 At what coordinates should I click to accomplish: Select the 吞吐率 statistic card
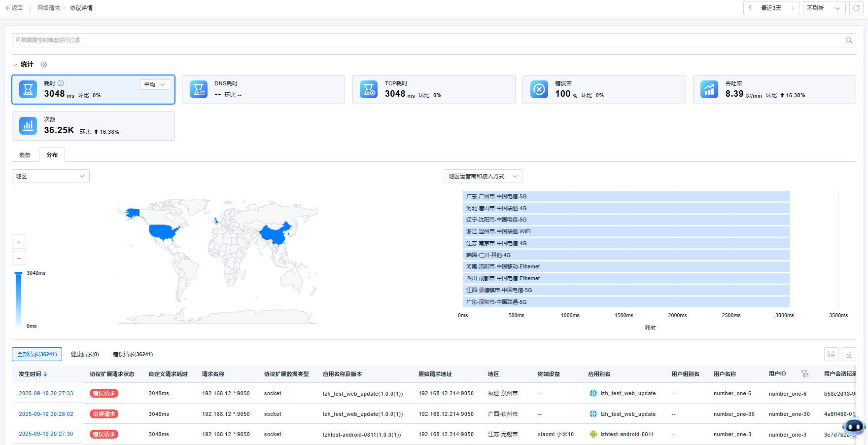click(774, 90)
